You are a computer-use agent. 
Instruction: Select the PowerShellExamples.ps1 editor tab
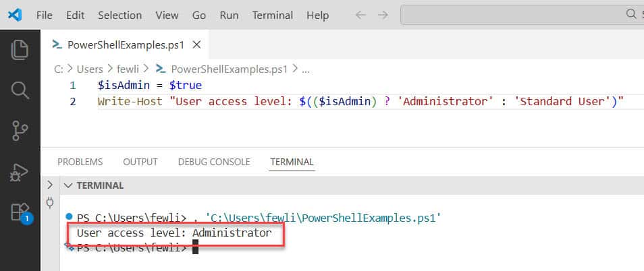click(x=126, y=44)
